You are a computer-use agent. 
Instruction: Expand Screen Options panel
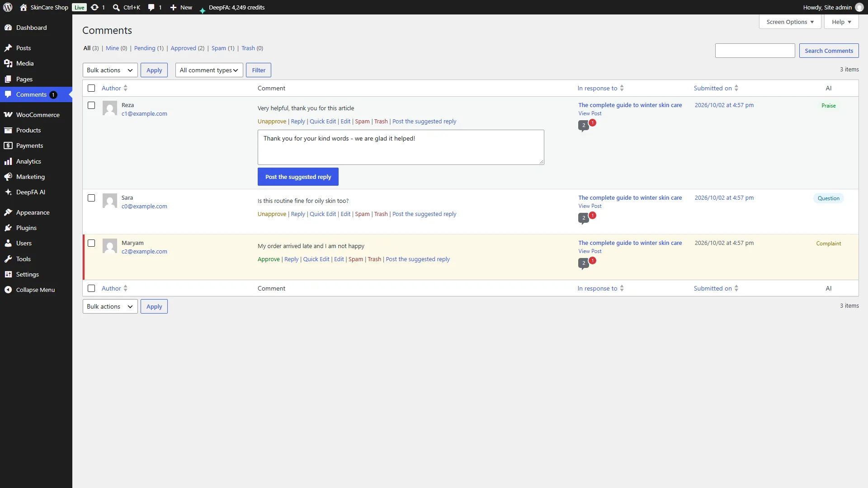pos(790,22)
